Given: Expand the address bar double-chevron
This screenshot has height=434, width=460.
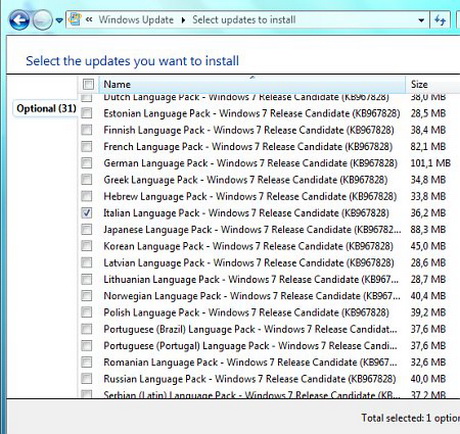Looking at the screenshot, I should pyautogui.click(x=89, y=20).
